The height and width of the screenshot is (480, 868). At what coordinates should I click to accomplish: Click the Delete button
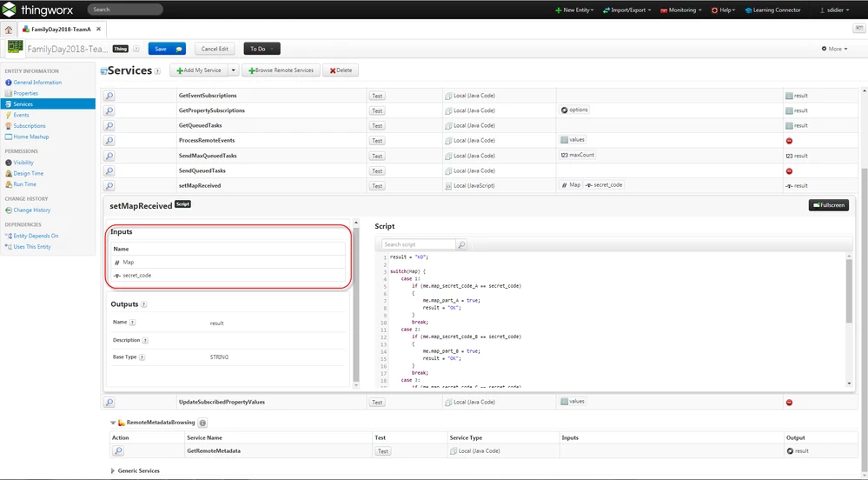tap(341, 70)
